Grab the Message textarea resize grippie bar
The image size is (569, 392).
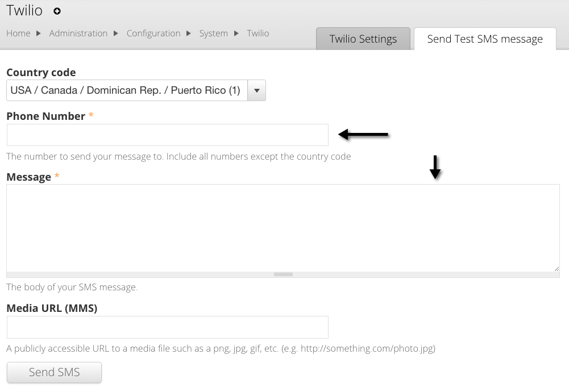point(283,274)
